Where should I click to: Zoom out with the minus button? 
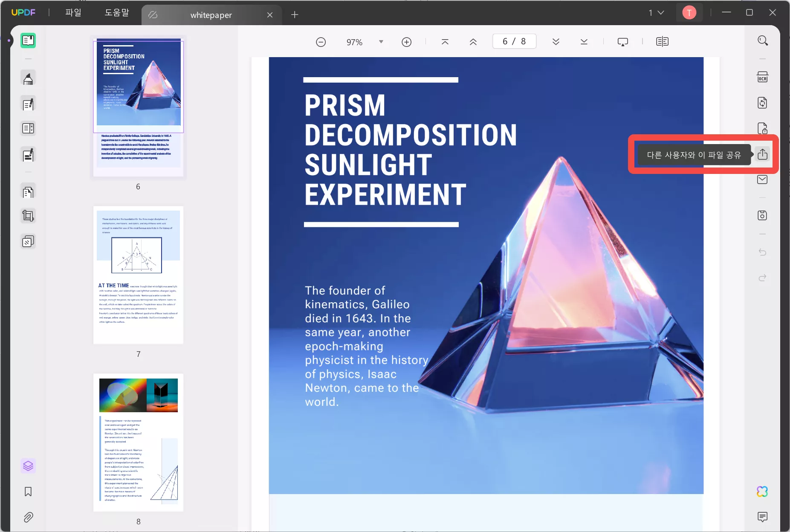(x=321, y=42)
